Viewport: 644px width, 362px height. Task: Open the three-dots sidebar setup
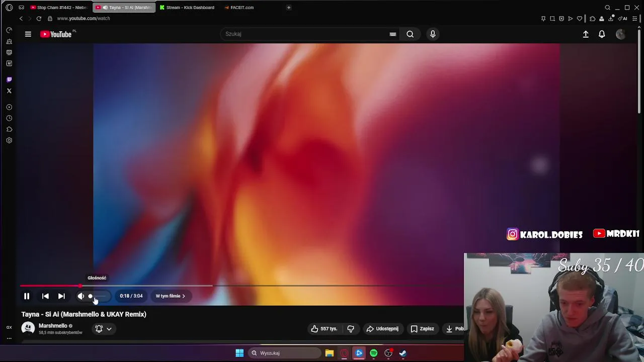[x=9, y=338]
